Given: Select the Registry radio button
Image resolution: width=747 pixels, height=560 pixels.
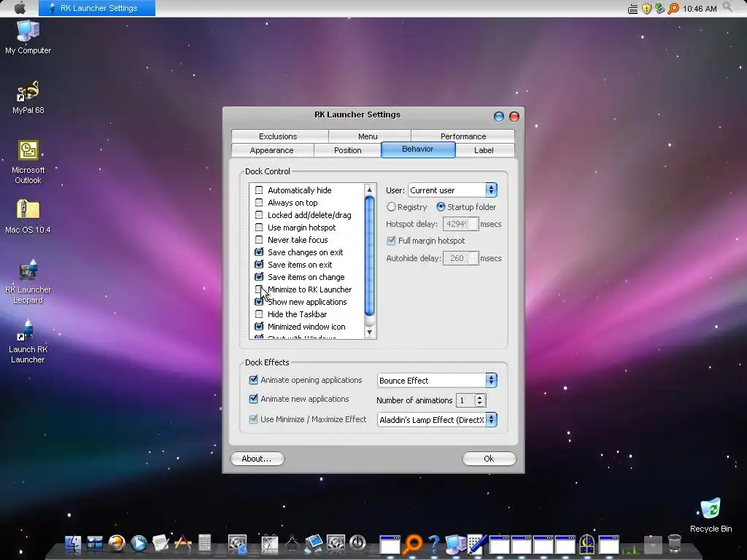Looking at the screenshot, I should (x=391, y=206).
